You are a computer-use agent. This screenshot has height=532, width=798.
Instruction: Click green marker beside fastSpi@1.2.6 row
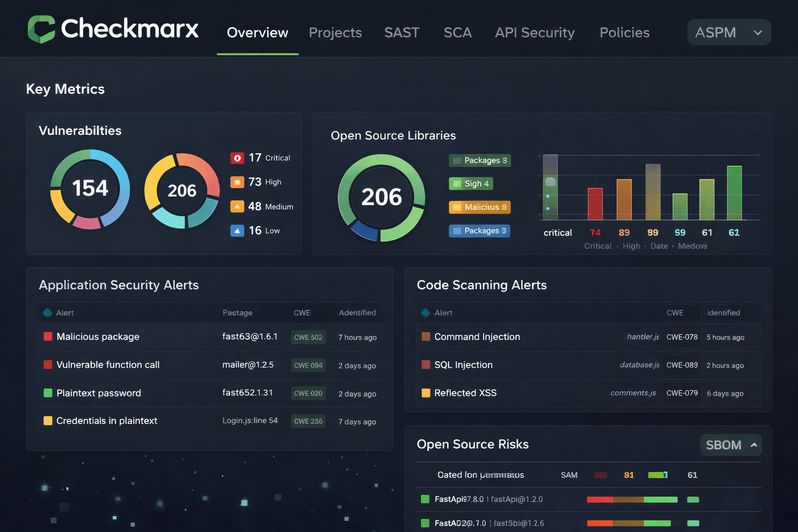(x=425, y=523)
